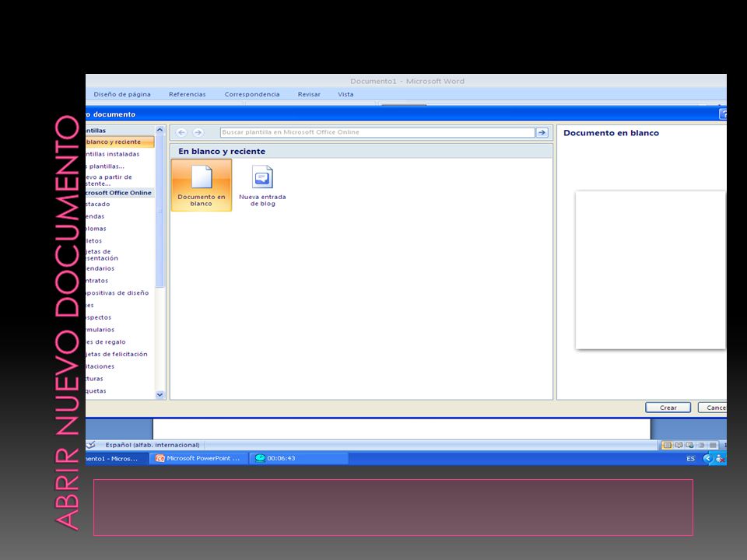Select the 'Destacado' online category
This screenshot has width=747, height=560.
click(x=98, y=204)
